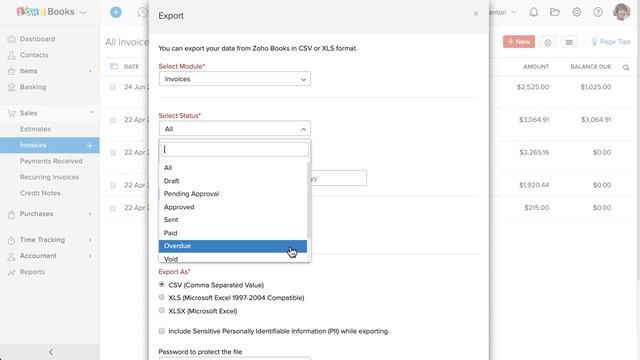The height and width of the screenshot is (360, 640).
Task: Go to Credit Notes in sidebar
Action: (40, 193)
